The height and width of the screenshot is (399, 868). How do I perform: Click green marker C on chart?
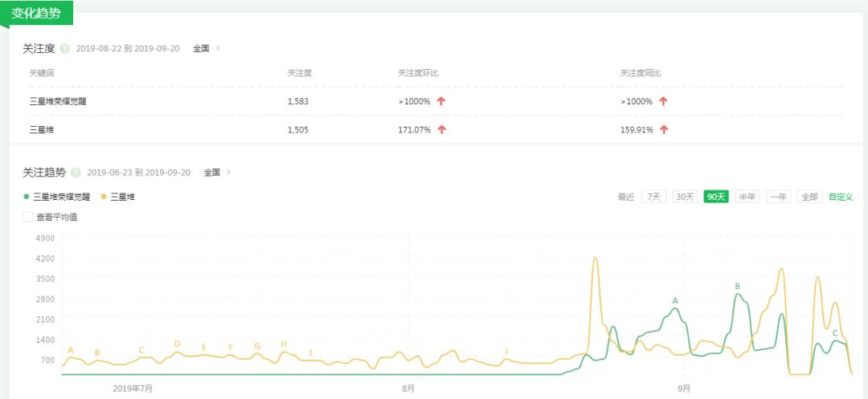click(x=835, y=333)
